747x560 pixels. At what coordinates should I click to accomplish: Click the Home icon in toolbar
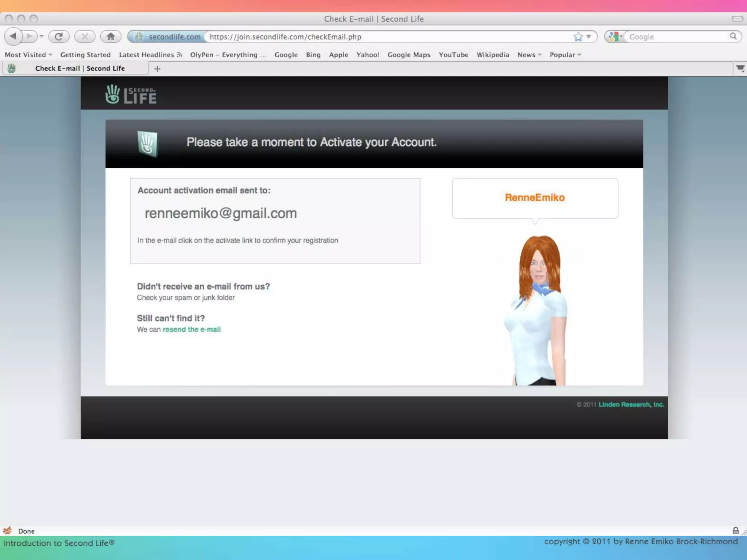click(111, 36)
